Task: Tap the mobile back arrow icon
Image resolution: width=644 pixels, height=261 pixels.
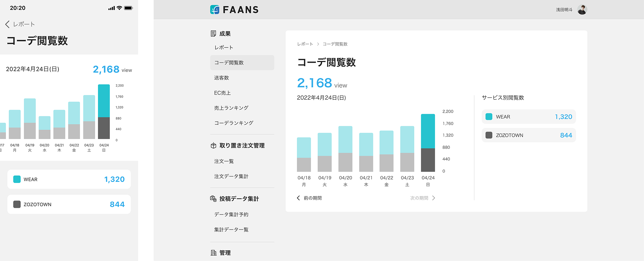Action: click(7, 24)
